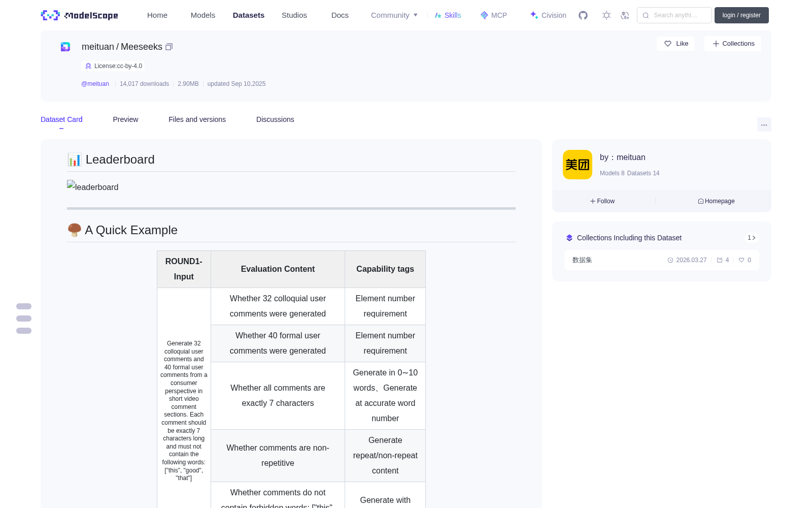Click the Meituan yellow organization logo
The width and height of the screenshot is (812, 508).
coord(578,165)
